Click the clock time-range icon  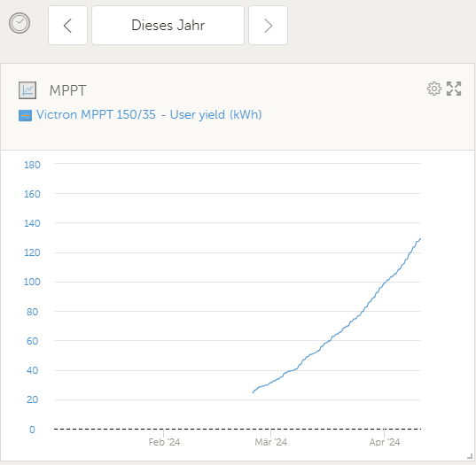20,23
